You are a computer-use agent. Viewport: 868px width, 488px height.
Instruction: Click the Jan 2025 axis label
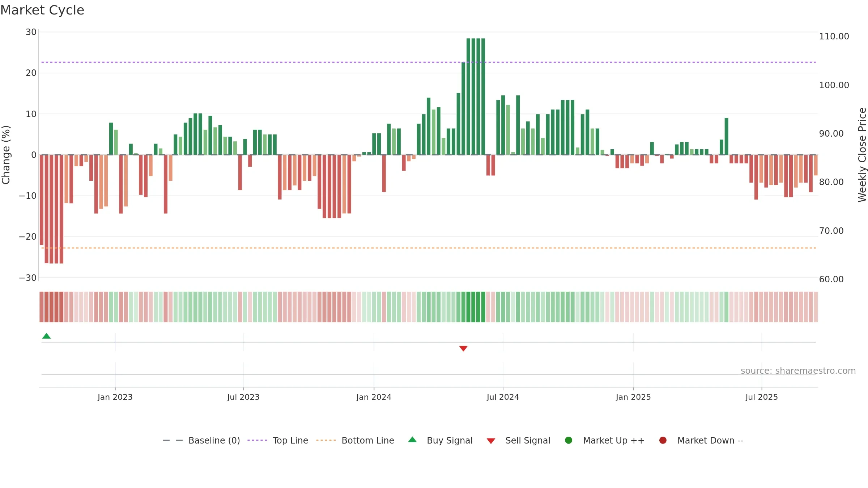click(633, 397)
